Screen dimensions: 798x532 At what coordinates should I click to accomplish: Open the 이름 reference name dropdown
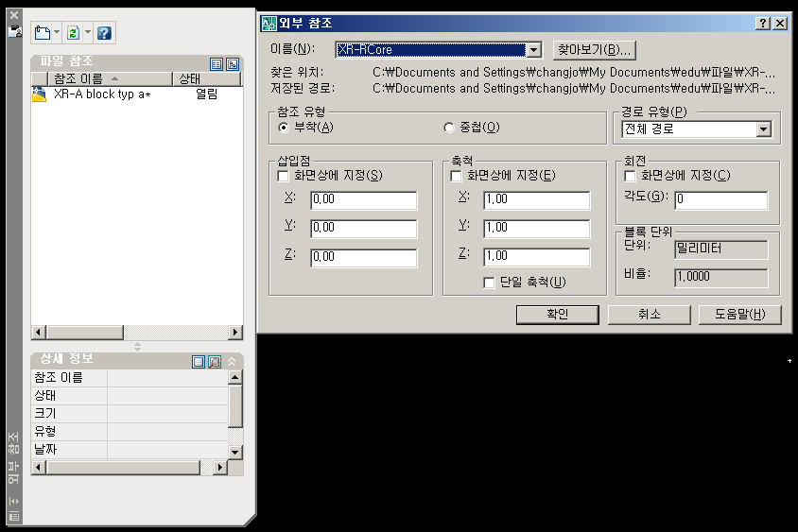click(x=533, y=50)
